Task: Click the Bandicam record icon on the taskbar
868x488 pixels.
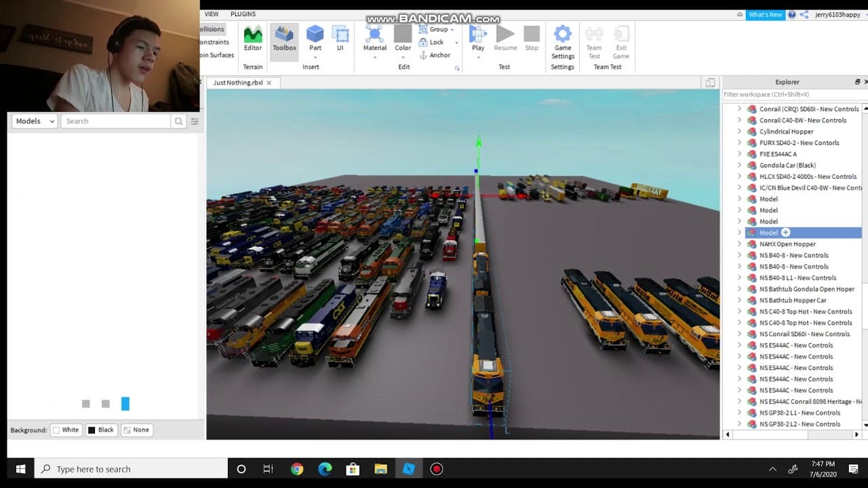Action: click(x=436, y=469)
